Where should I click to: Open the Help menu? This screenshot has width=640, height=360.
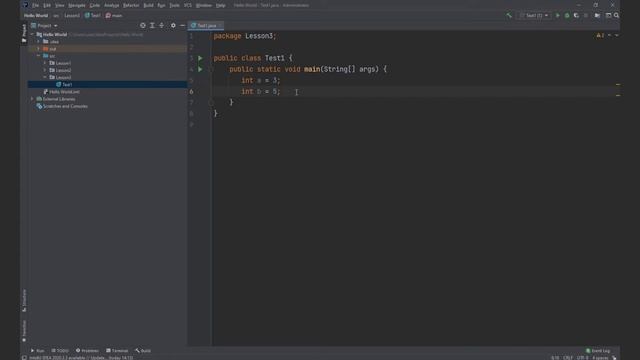[221, 5]
